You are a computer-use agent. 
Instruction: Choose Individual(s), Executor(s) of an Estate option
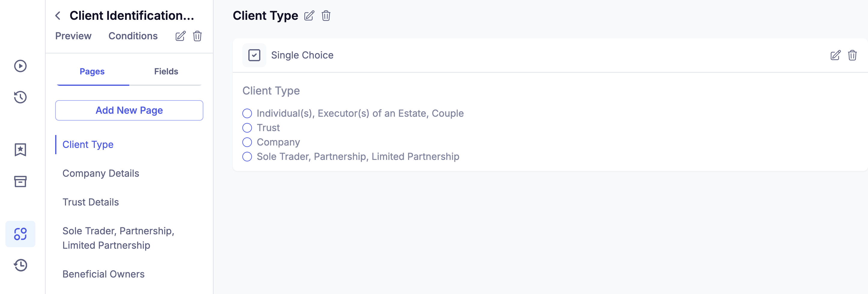point(247,113)
